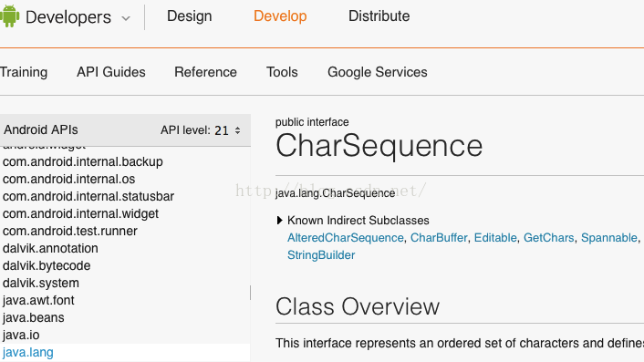Screen dimensions: 644x362
Task: Go to Training section
Action: [x=24, y=72]
